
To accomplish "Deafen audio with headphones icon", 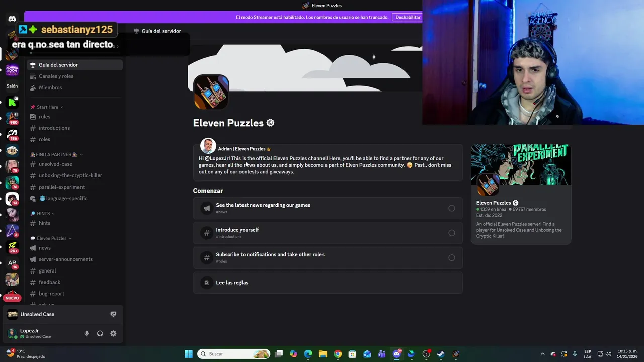I will 100,333.
